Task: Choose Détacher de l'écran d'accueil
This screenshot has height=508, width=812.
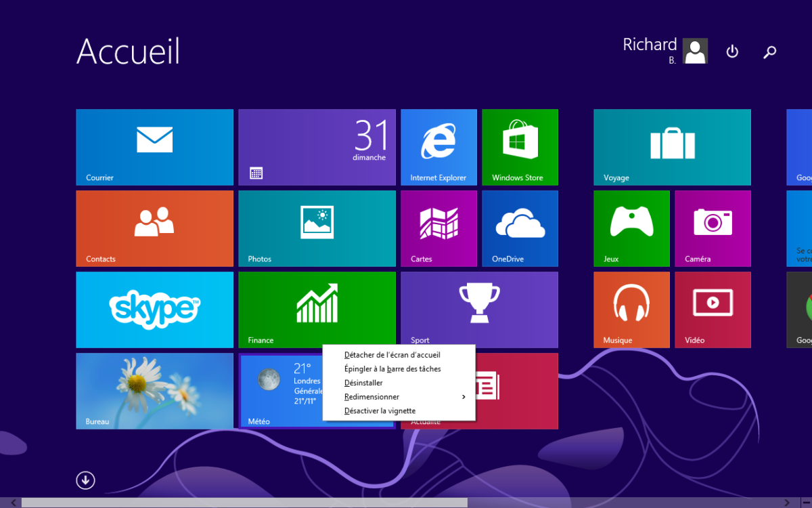Action: [x=399, y=355]
